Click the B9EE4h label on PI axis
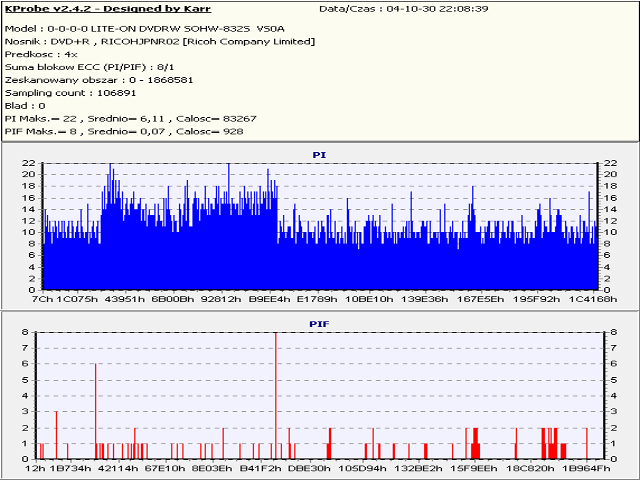The height and width of the screenshot is (480, 640). point(270,298)
